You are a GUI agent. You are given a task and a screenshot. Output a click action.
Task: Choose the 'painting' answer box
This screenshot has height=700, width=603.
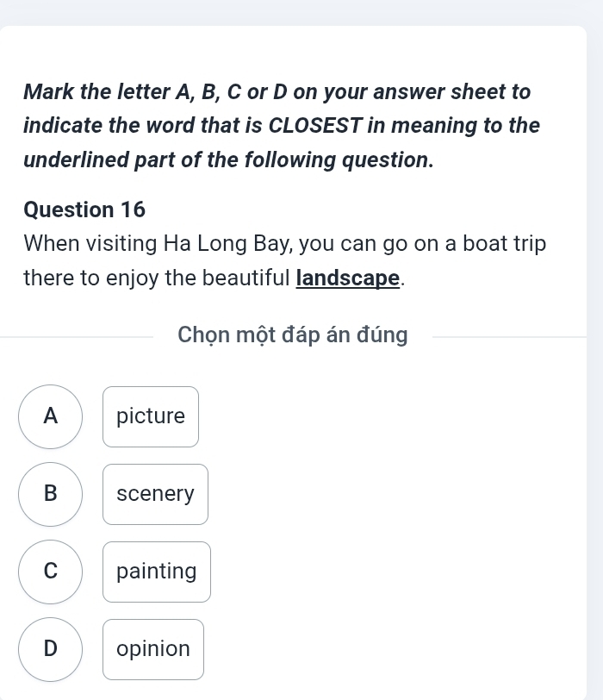coord(156,572)
